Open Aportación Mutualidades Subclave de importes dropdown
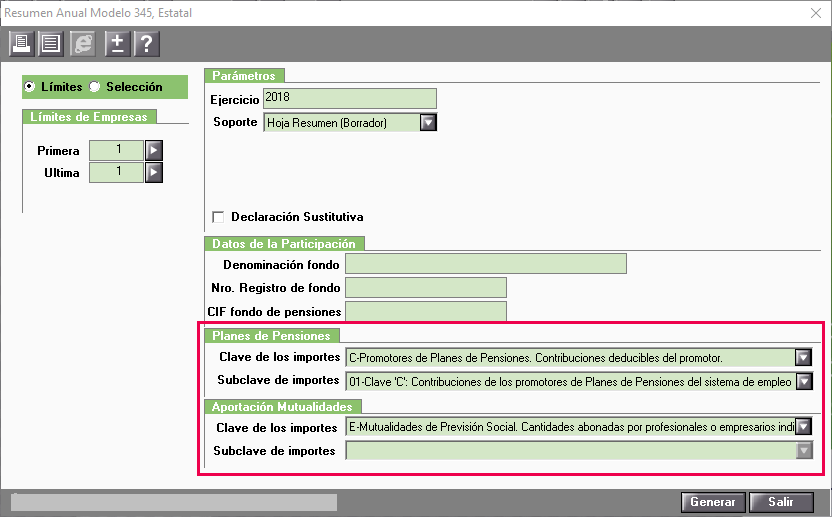The width and height of the screenshot is (832, 517). (804, 451)
